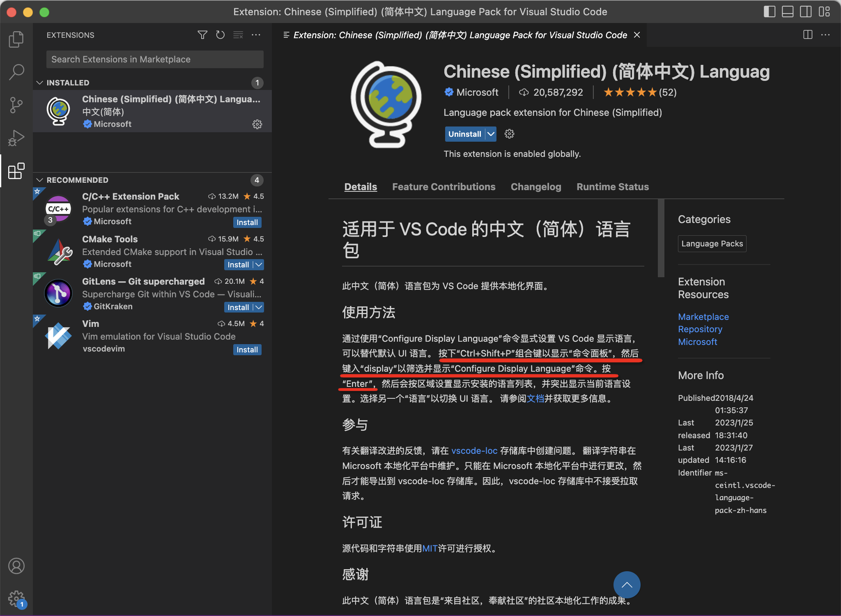Install CMake Tools extension
Screen dimensions: 841x616
point(238,265)
